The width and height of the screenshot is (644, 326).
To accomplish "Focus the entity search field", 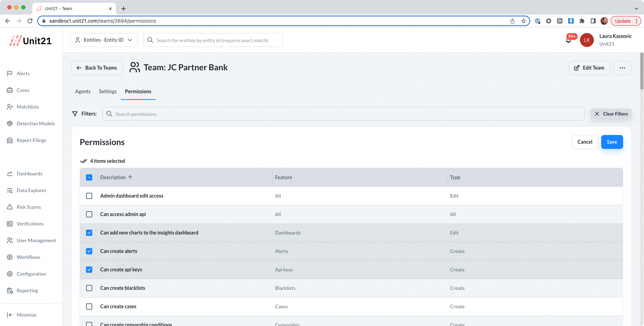I will coord(213,40).
